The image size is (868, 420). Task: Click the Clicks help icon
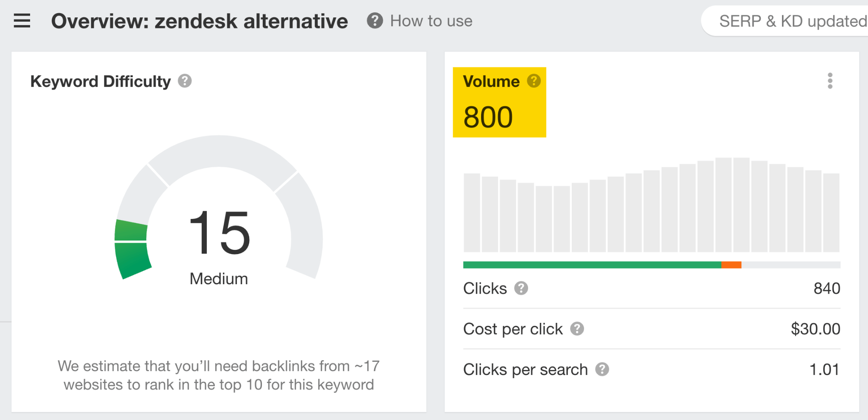(x=521, y=288)
